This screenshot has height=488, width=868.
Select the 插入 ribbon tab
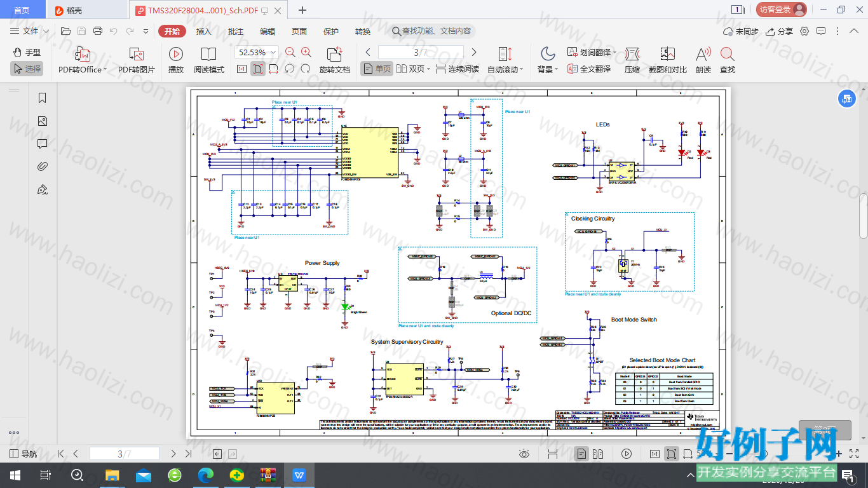(x=204, y=31)
